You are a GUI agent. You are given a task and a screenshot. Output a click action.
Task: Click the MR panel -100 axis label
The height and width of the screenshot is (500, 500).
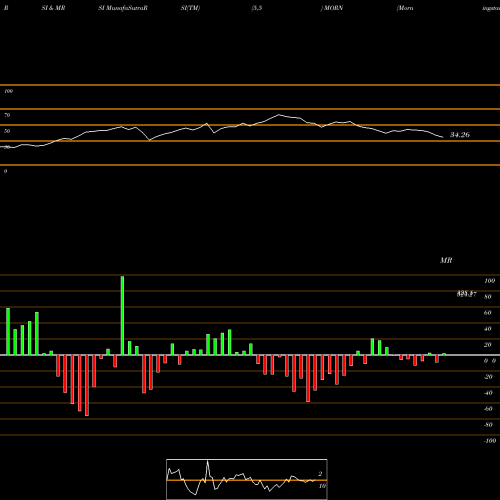point(490,441)
